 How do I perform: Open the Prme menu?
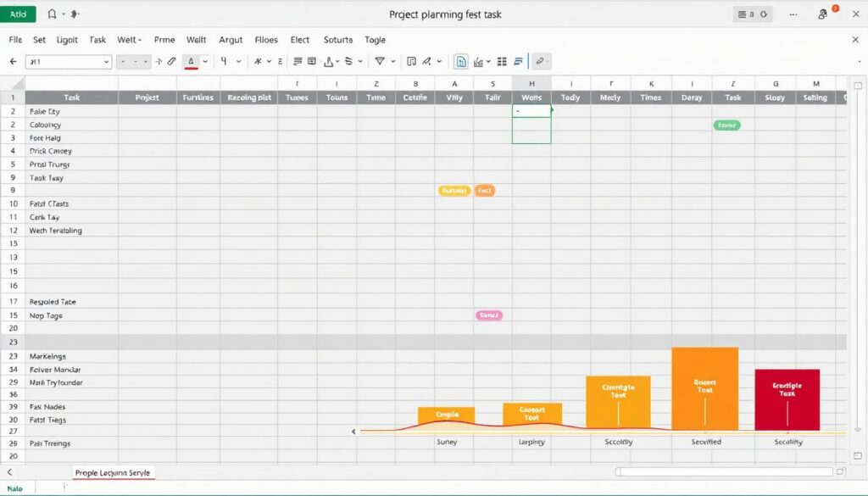(x=164, y=40)
